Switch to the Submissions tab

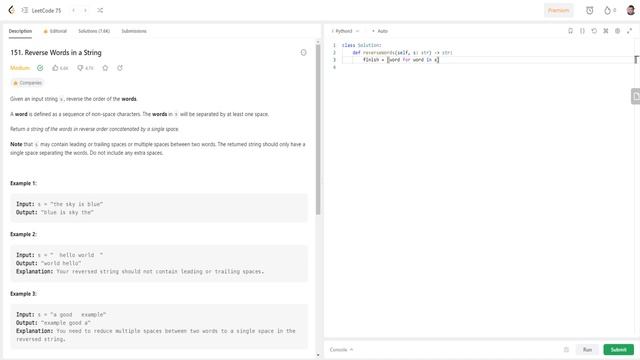[x=134, y=31]
